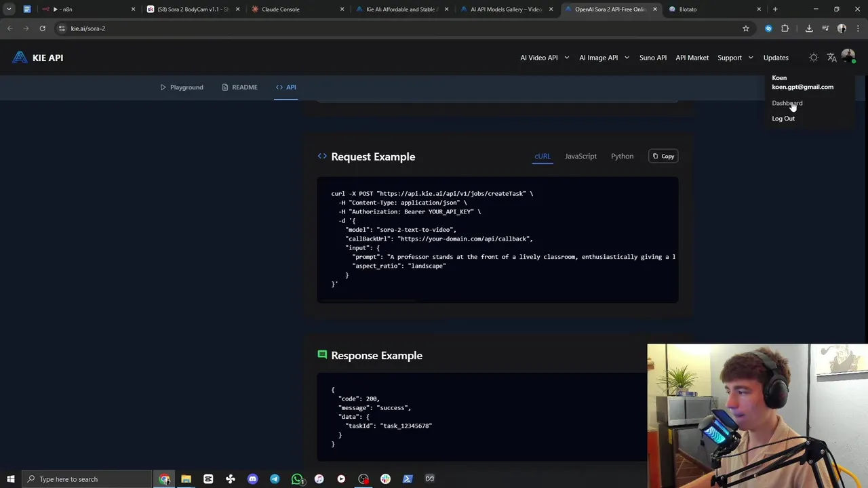Open Chrome from the taskbar
Viewport: 868px width, 488px height.
point(164,479)
